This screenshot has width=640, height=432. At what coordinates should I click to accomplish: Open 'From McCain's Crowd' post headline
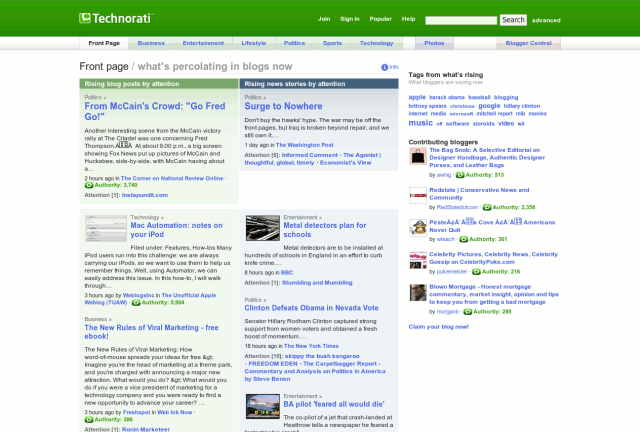(x=155, y=111)
